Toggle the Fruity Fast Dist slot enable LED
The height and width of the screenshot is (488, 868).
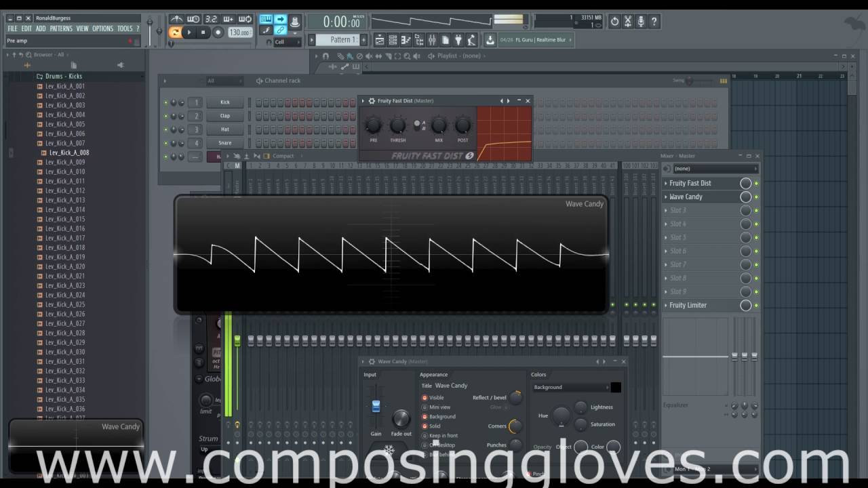(x=756, y=183)
